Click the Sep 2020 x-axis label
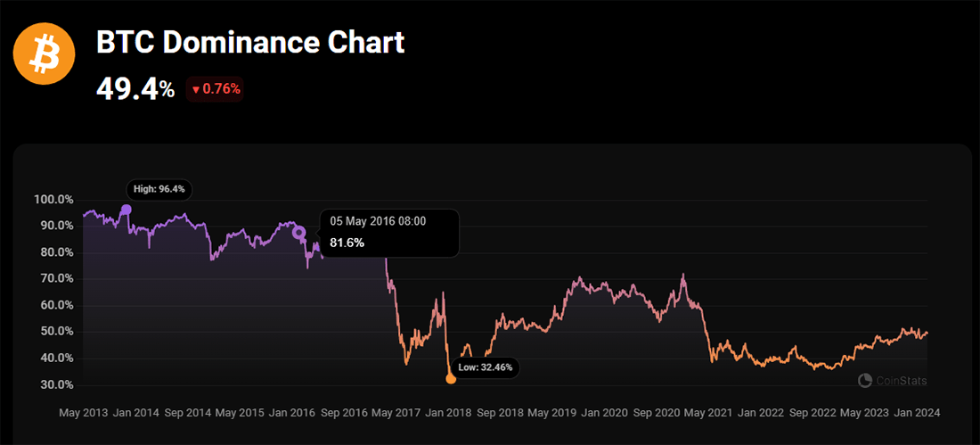 pos(656,413)
